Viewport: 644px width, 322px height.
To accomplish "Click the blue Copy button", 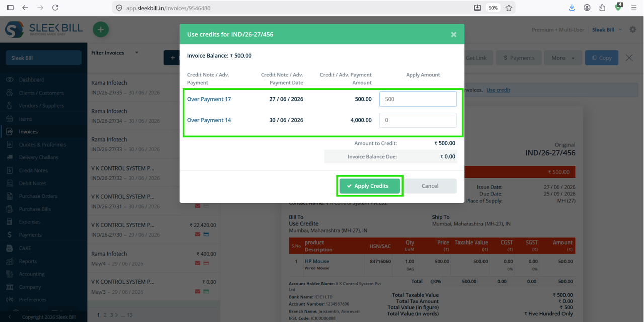I will coord(601,58).
